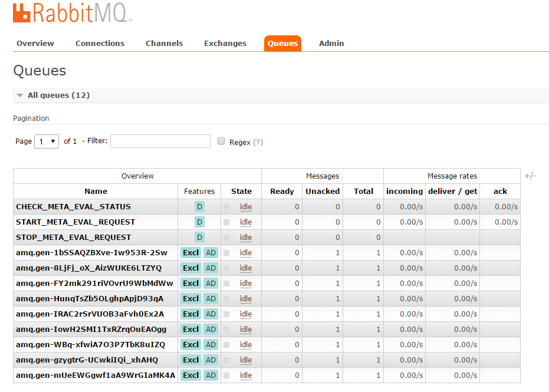Viewport: 549px width, 392px height.
Task: Click the D badge for STOP_META_EVAL_REQUEST
Action: [x=199, y=238]
